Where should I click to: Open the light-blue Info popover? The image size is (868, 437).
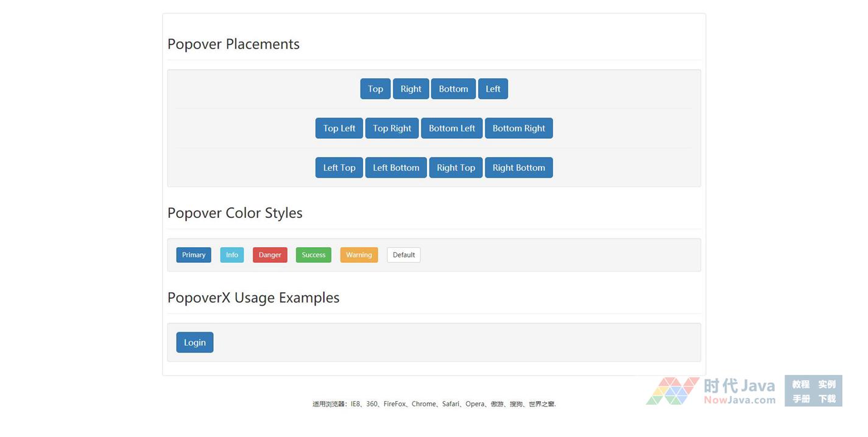point(232,255)
